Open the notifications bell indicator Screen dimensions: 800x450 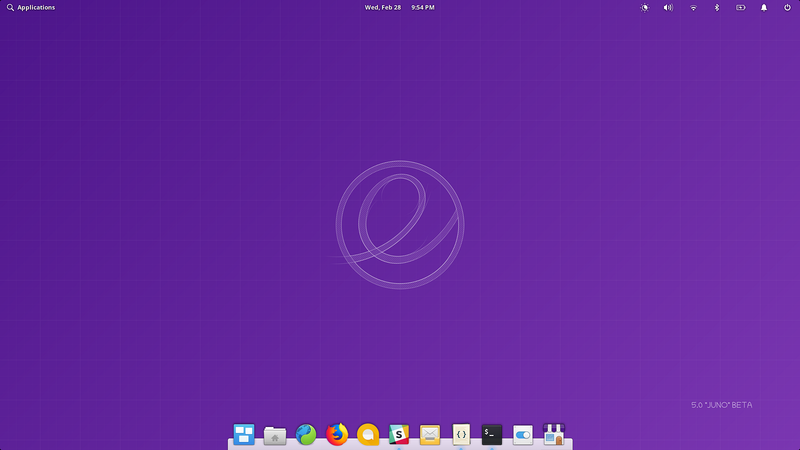(x=764, y=8)
